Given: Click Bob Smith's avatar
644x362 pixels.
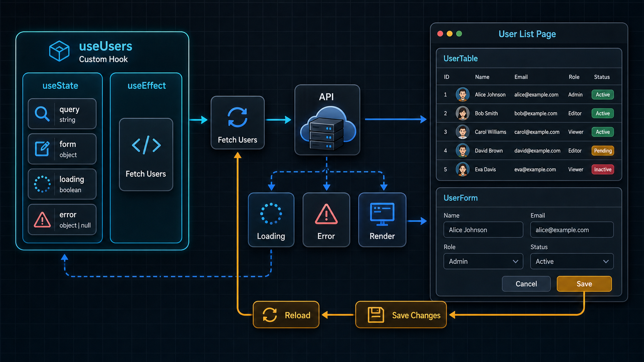Looking at the screenshot, I should 463,113.
